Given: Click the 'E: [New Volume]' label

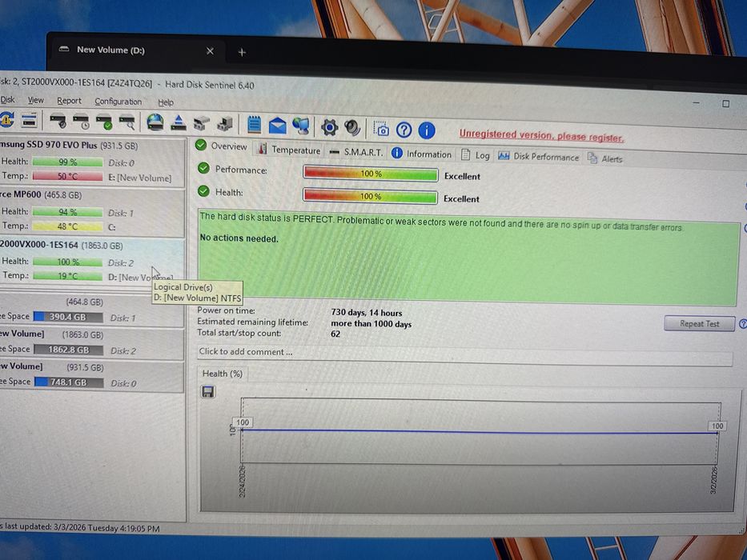Looking at the screenshot, I should pos(139,178).
